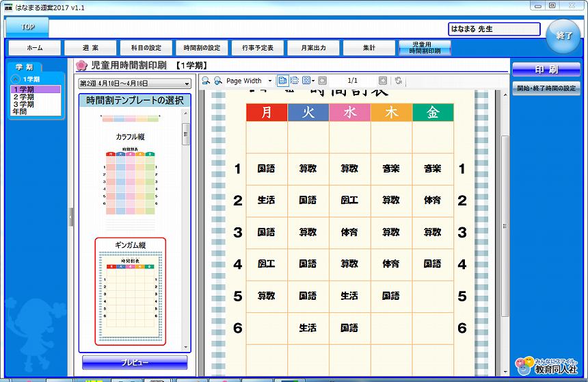
Task: Collapse the 1学期 panel chevron
Action: [x=16, y=79]
